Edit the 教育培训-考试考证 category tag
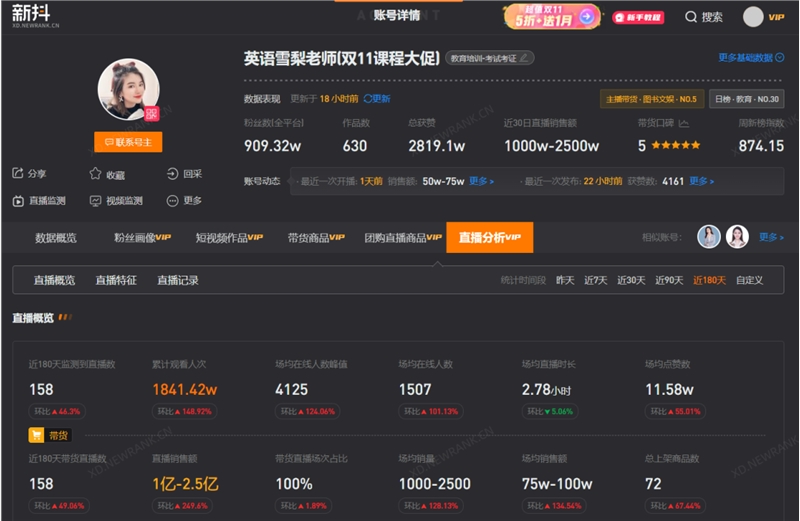The image size is (800, 521). click(x=490, y=58)
